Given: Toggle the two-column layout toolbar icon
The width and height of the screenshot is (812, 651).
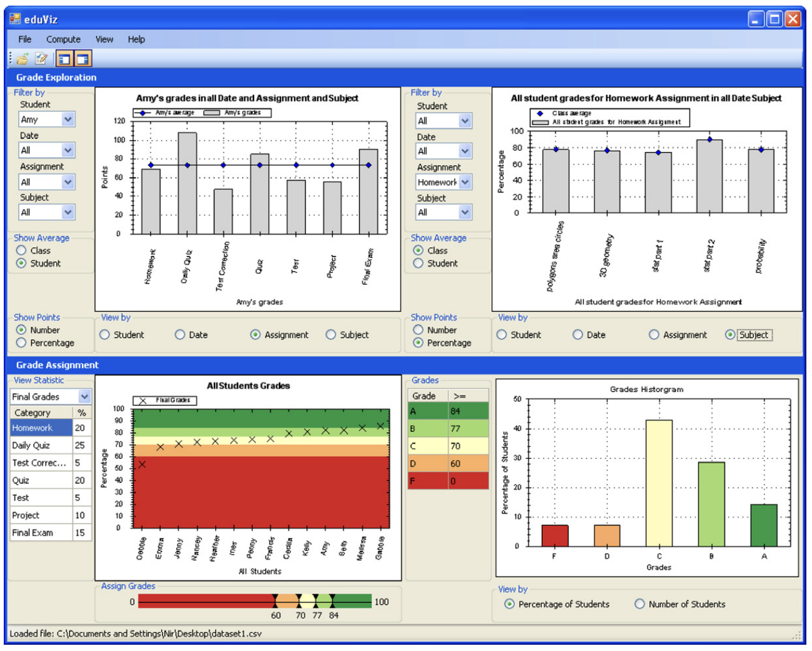Looking at the screenshot, I should (83, 59).
